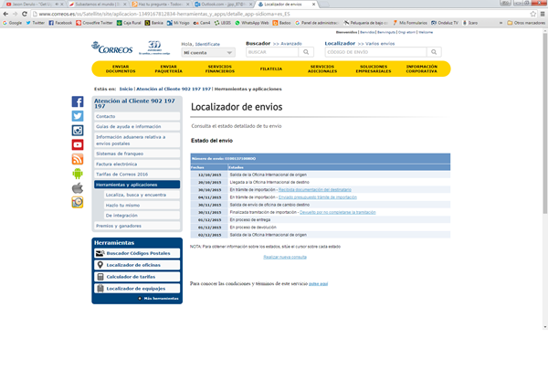The width and height of the screenshot is (548, 392).
Task: Open the Google bookmark
Action: 12,23
